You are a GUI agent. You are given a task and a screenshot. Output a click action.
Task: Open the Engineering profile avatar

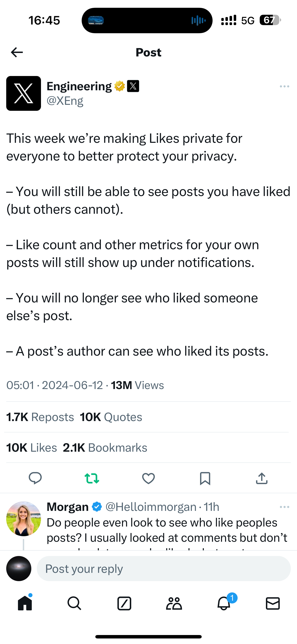coord(23,94)
